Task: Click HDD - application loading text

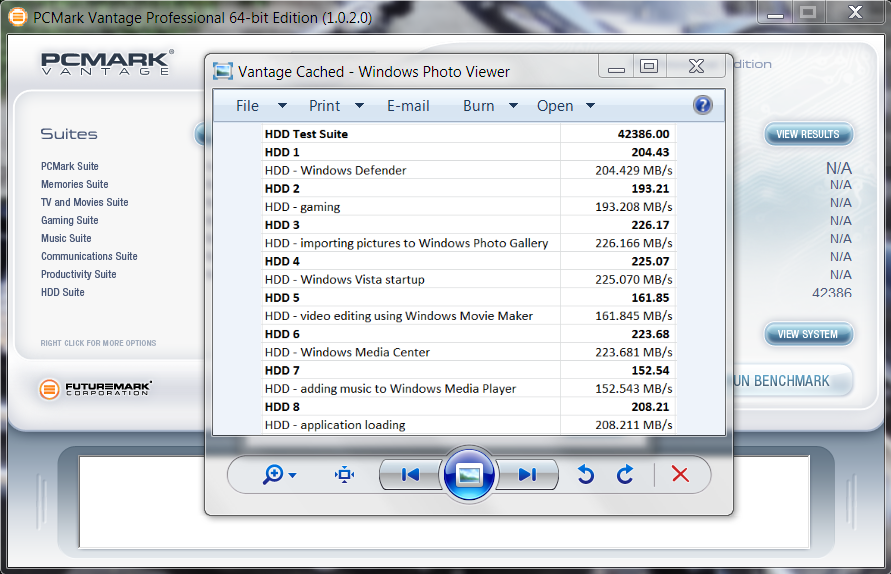Action: pyautogui.click(x=335, y=425)
